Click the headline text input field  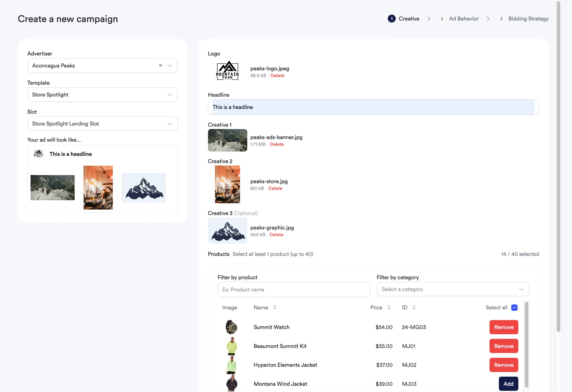tap(373, 107)
